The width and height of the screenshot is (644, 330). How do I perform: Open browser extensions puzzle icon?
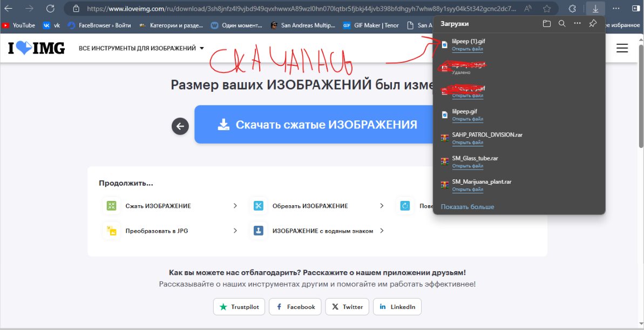pos(573,9)
